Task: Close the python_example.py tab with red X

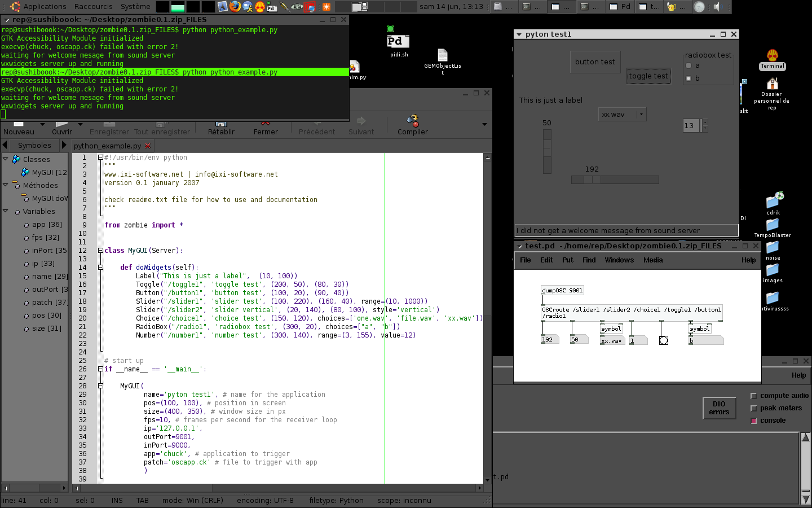Action: (x=148, y=146)
